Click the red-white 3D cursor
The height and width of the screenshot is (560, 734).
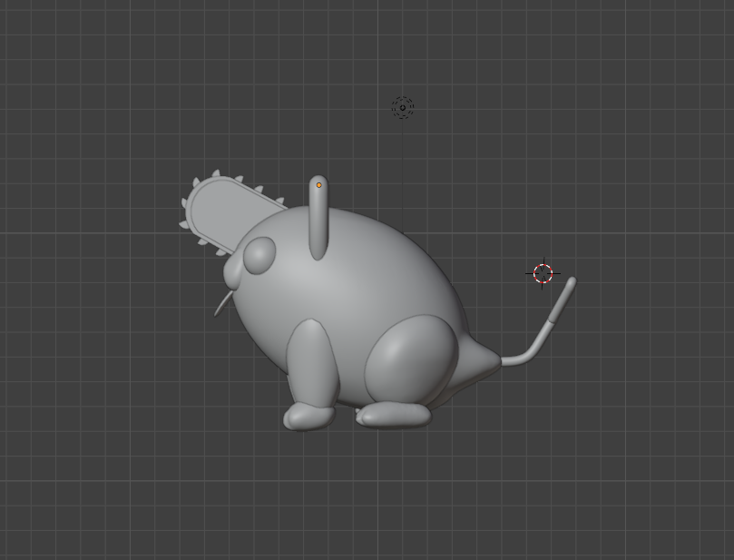click(x=543, y=273)
